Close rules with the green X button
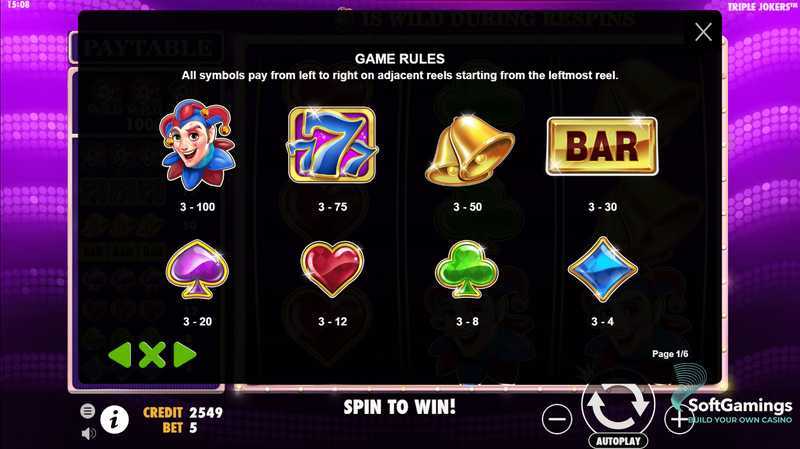800x449 pixels. [x=152, y=355]
